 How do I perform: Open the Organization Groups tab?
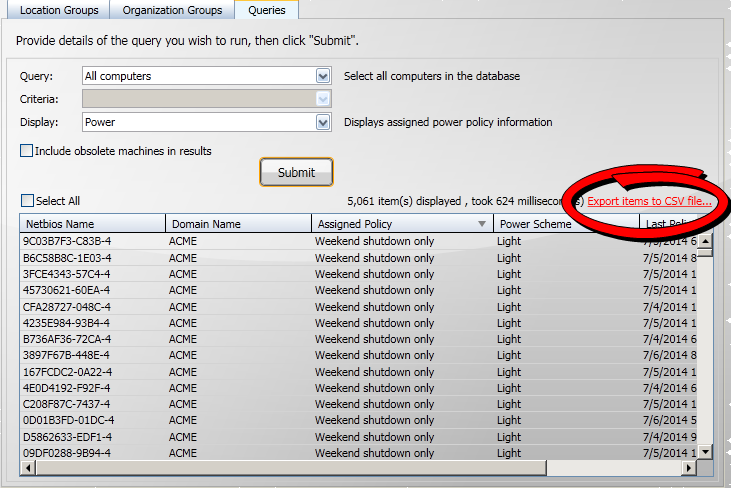click(x=172, y=10)
